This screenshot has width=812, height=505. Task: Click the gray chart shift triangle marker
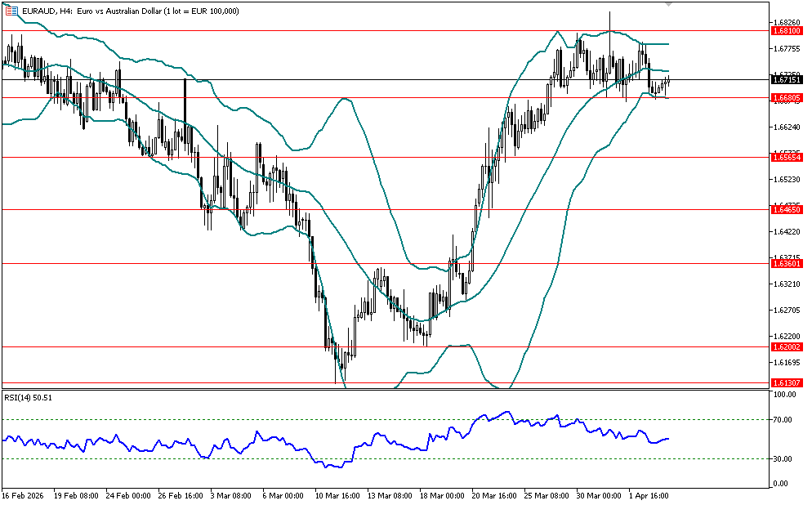670,4
